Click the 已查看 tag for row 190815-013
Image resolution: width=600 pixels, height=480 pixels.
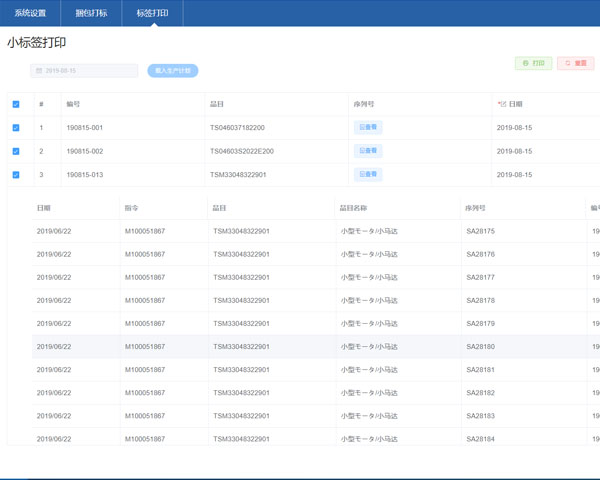pos(368,174)
